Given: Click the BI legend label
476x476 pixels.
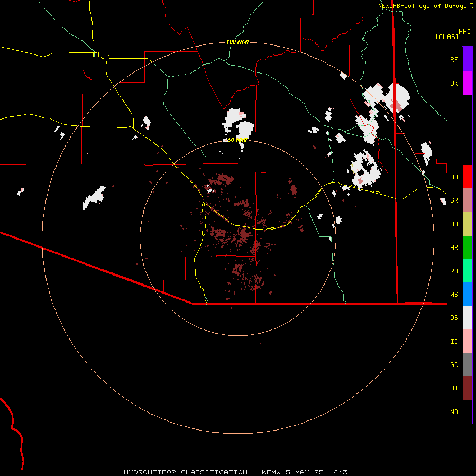Looking at the screenshot, I should pyautogui.click(x=454, y=388).
